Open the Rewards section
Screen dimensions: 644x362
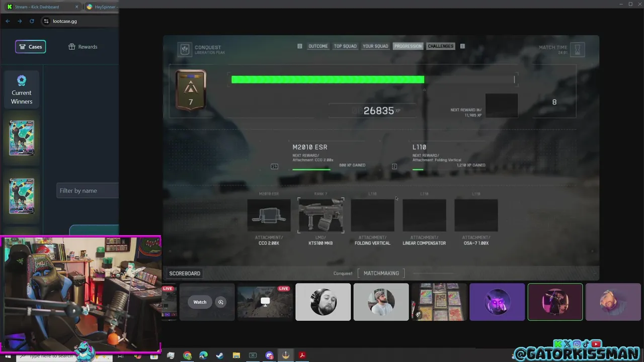pos(83,47)
